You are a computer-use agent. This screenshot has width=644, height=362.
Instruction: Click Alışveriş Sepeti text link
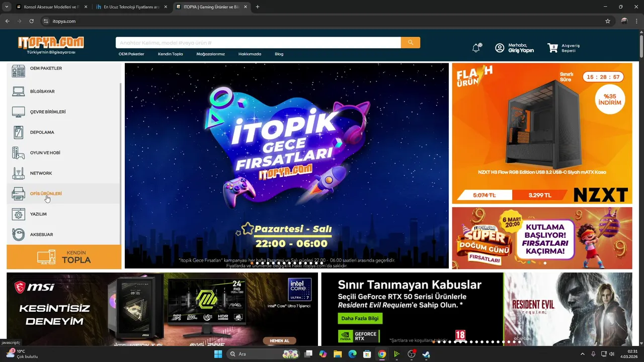tap(571, 48)
